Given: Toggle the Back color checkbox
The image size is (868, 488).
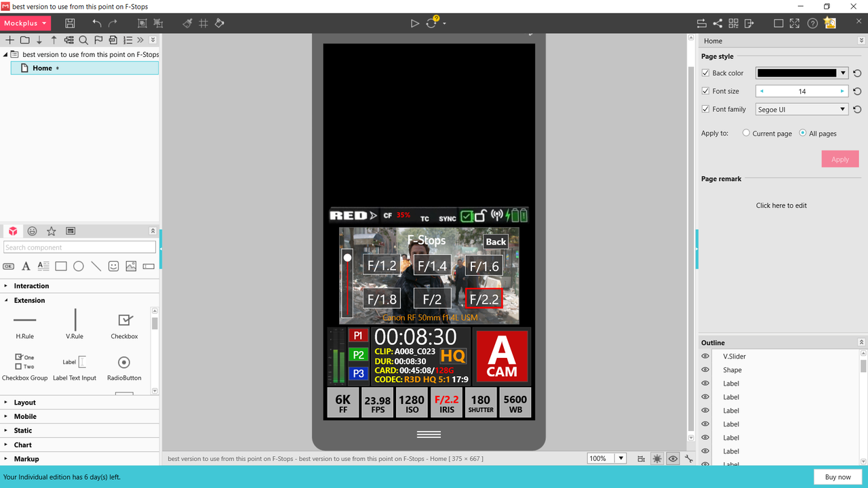Looking at the screenshot, I should pyautogui.click(x=705, y=73).
